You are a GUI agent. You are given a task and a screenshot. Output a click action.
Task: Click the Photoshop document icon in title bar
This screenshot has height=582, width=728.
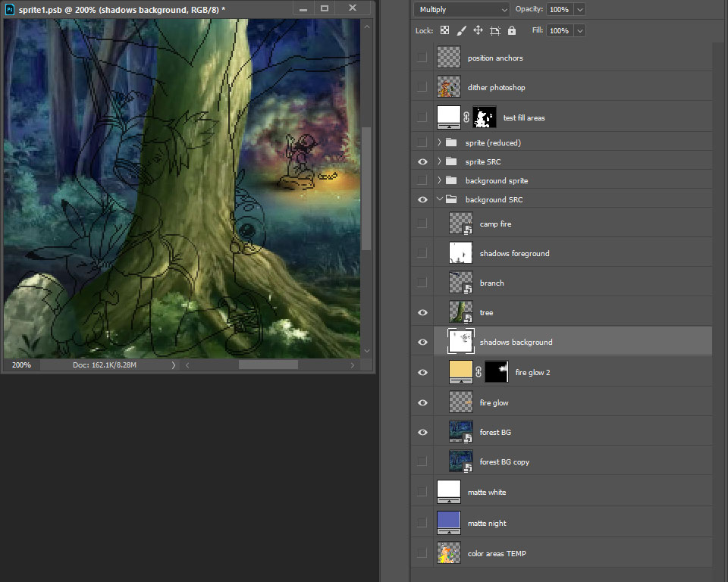(10, 8)
